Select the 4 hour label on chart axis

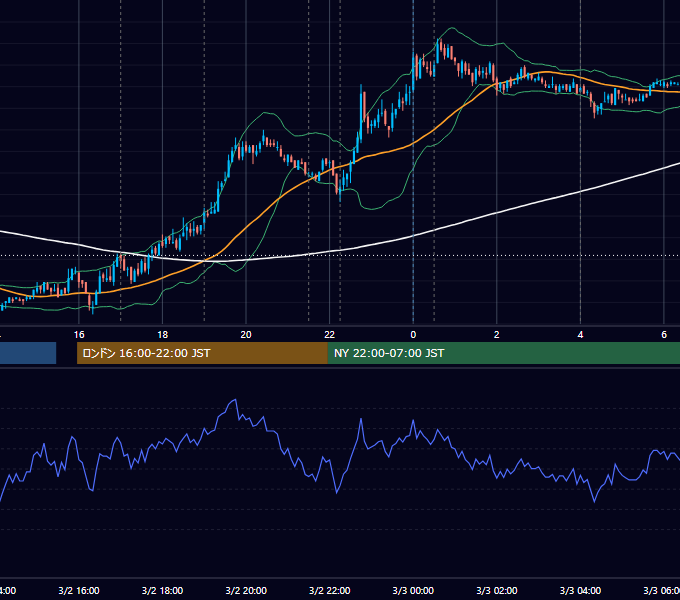coord(580,335)
